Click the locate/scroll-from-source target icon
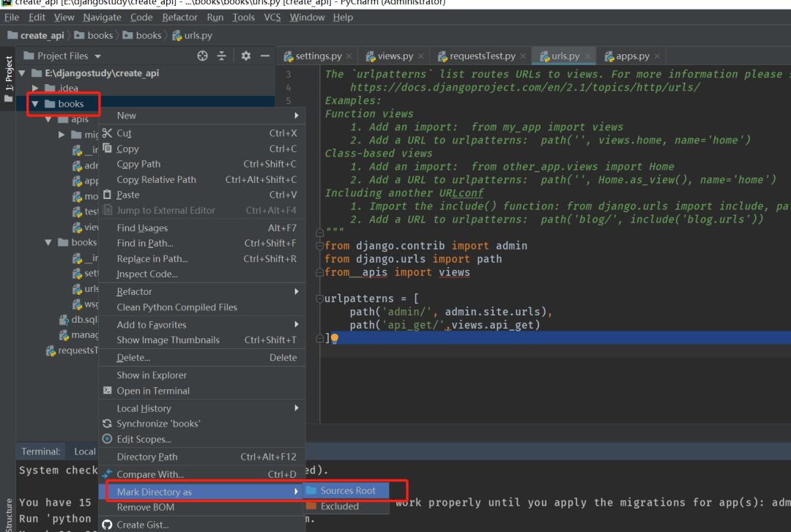The width and height of the screenshot is (791, 532). (x=202, y=56)
